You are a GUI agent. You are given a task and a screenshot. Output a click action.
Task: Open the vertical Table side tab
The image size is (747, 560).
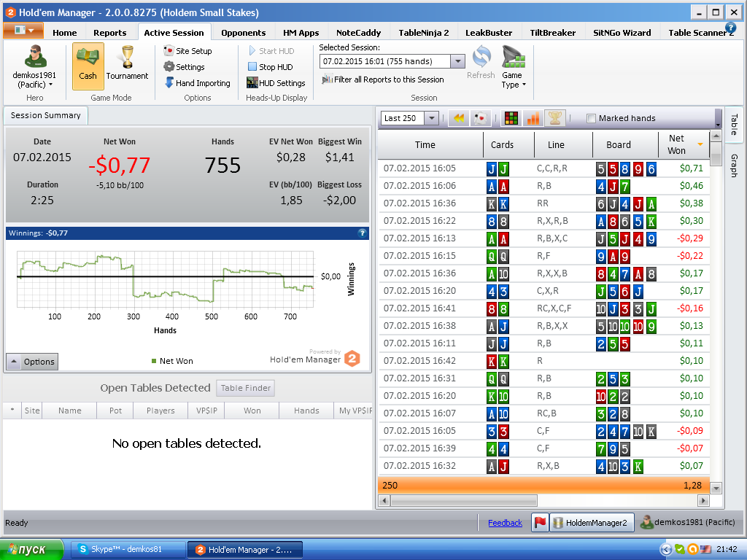tap(734, 125)
